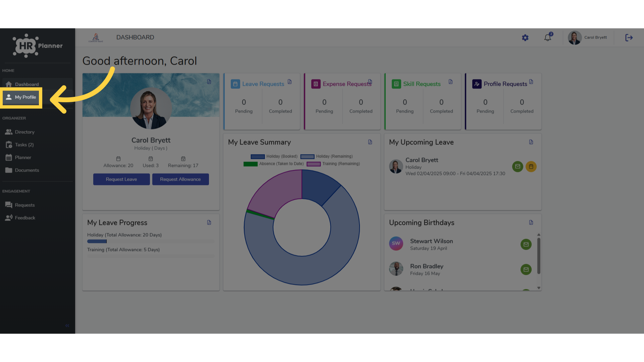Collapse the sidebar with the double chevron
The width and height of the screenshot is (644, 362).
[x=67, y=325]
